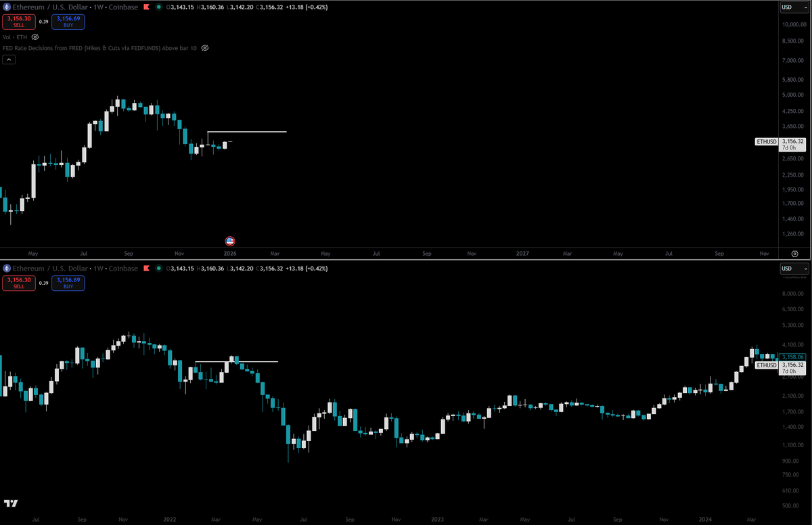Toggle visibility of FED Rate Decisions indicator
Viewport: 812px width, 525px height.
pos(204,48)
